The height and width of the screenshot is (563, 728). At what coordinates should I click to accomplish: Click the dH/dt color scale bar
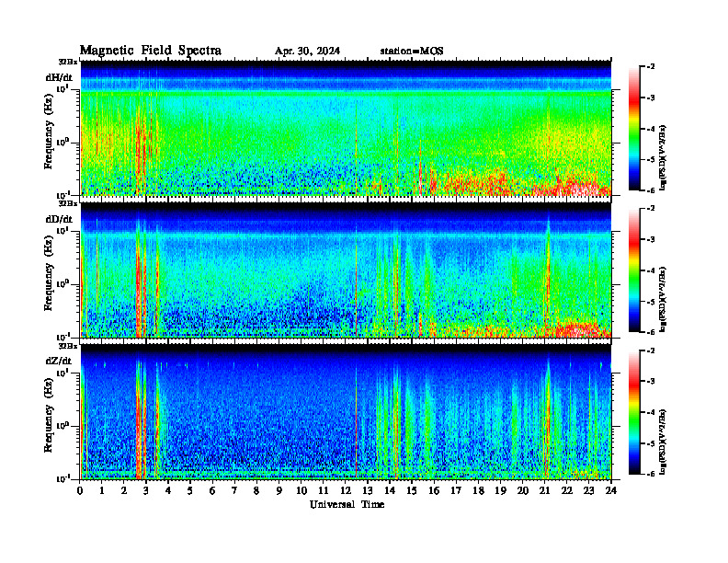(x=633, y=129)
